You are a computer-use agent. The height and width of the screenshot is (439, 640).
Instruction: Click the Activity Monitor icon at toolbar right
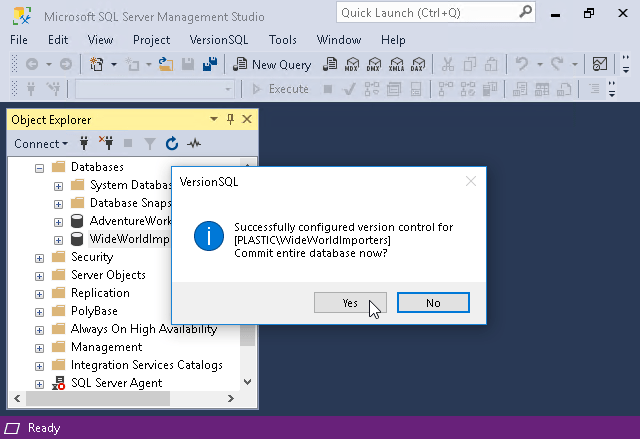click(x=600, y=64)
